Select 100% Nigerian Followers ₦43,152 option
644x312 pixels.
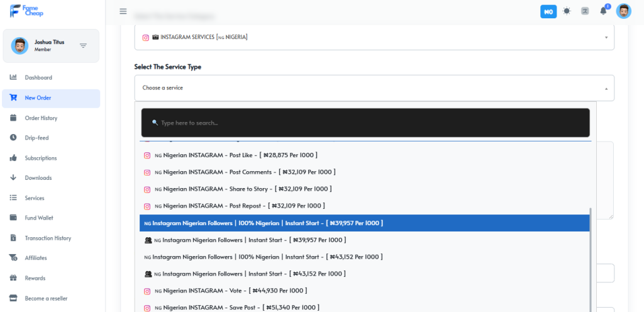pyautogui.click(x=365, y=257)
